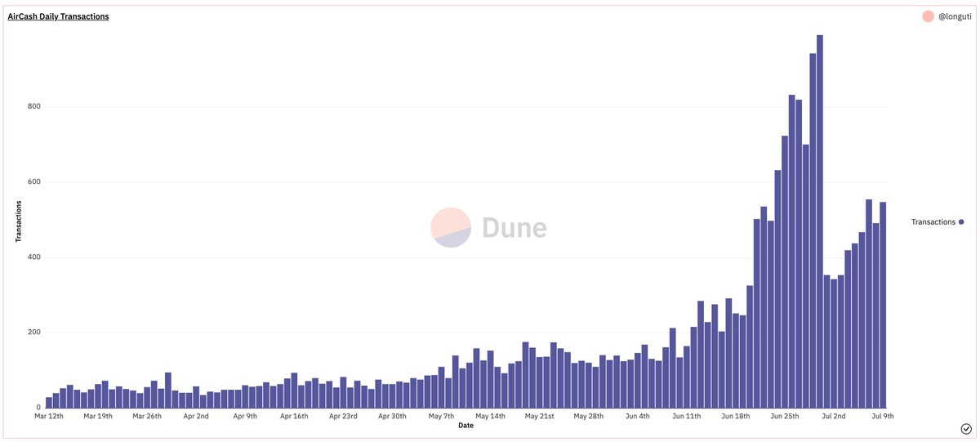The height and width of the screenshot is (442, 980).
Task: Click the @longuti avatar circle
Action: pos(928,16)
